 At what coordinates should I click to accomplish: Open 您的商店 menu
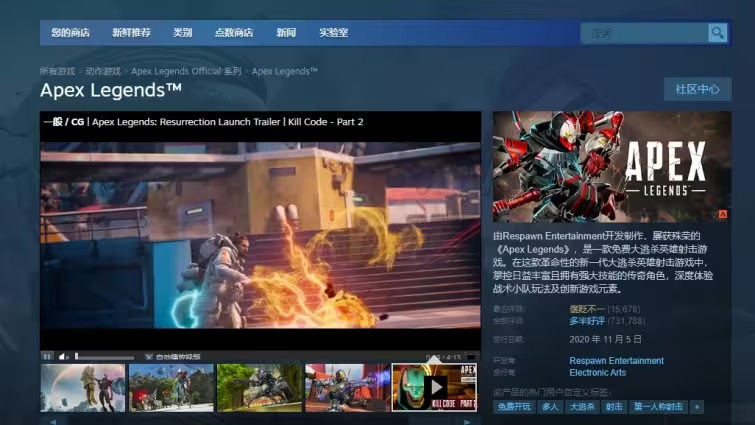tap(70, 33)
